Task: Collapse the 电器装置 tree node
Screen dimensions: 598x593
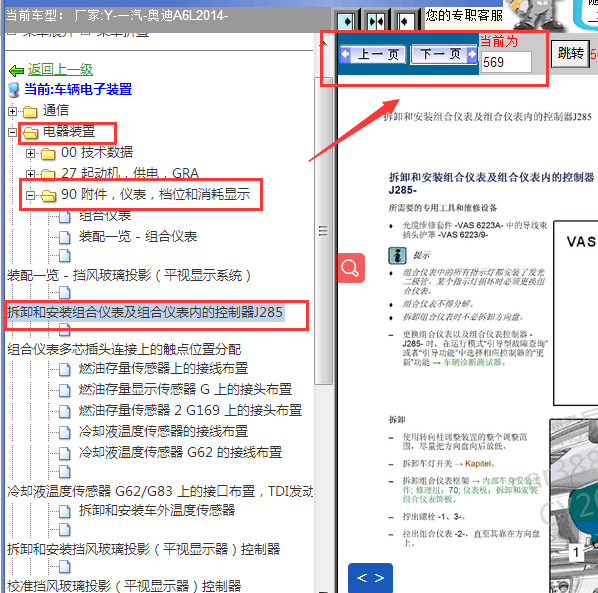Action: 12,132
